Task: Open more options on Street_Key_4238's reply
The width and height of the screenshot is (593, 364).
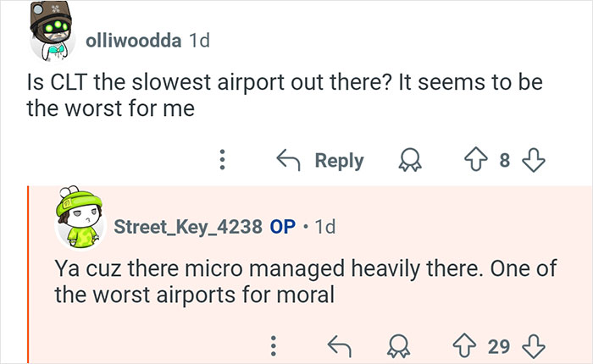Action: [x=273, y=344]
